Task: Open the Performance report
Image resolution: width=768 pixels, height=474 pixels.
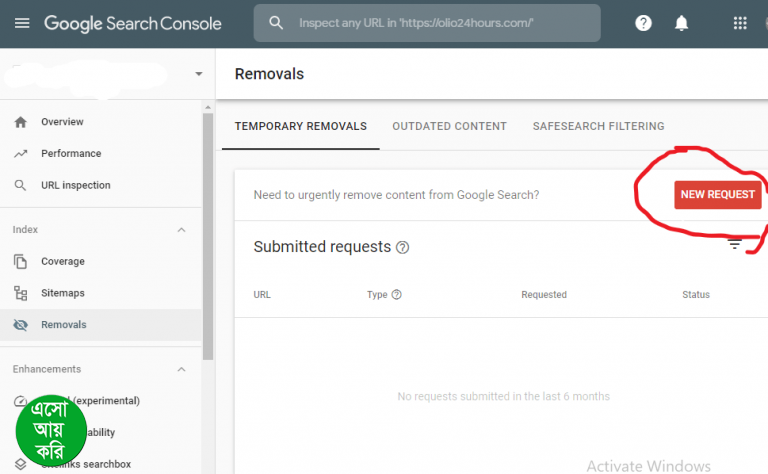Action: [x=71, y=154]
